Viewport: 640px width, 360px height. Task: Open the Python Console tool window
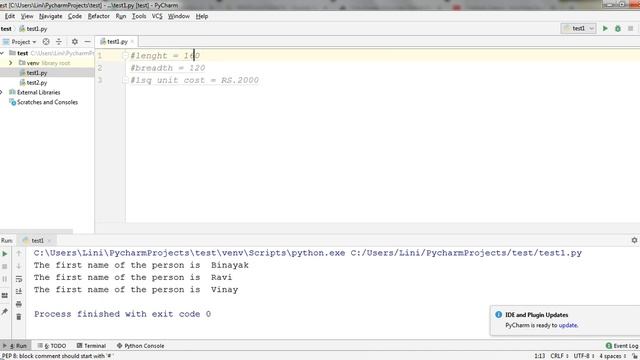(140, 346)
